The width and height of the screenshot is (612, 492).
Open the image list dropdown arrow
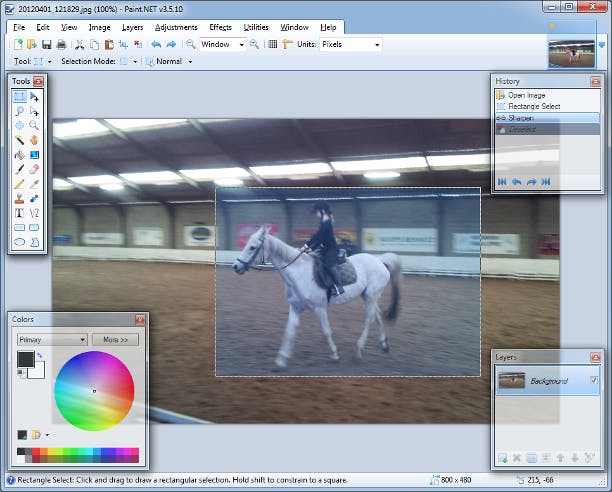(x=601, y=45)
